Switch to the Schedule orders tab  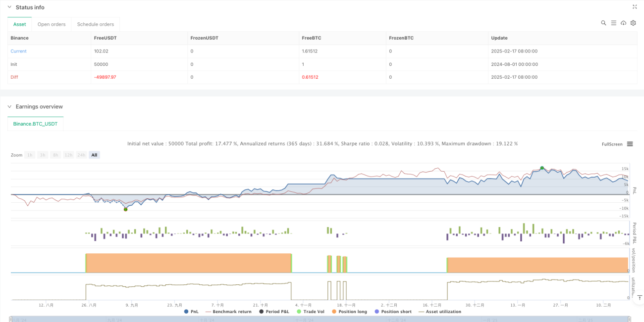coord(95,24)
